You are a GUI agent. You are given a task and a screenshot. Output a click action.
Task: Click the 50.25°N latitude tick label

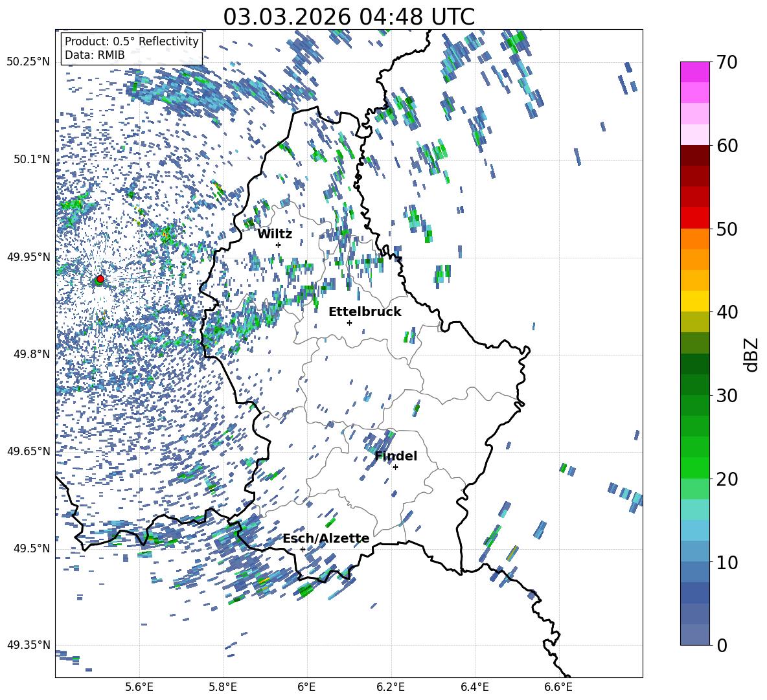[x=28, y=62]
